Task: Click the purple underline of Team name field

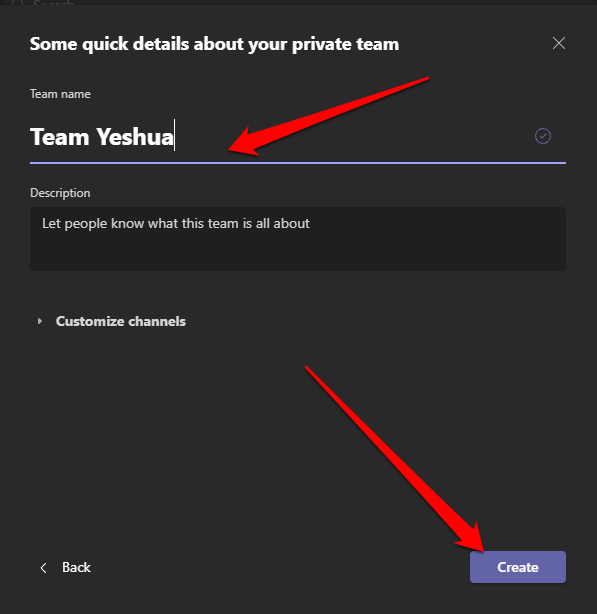Action: [298, 163]
